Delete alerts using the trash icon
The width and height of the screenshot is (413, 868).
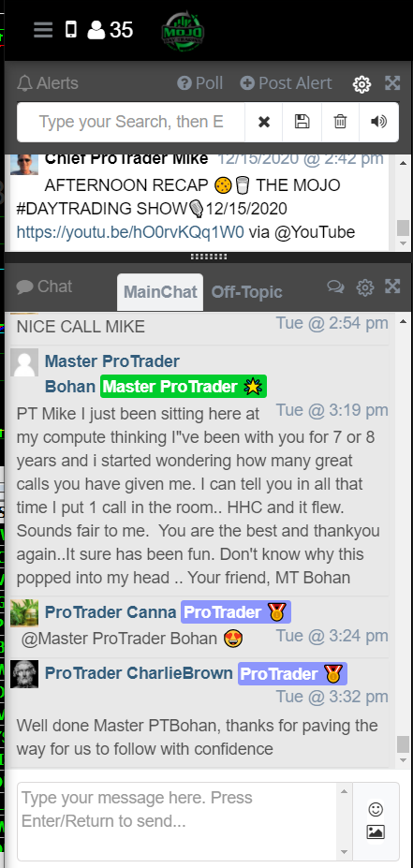click(x=341, y=122)
